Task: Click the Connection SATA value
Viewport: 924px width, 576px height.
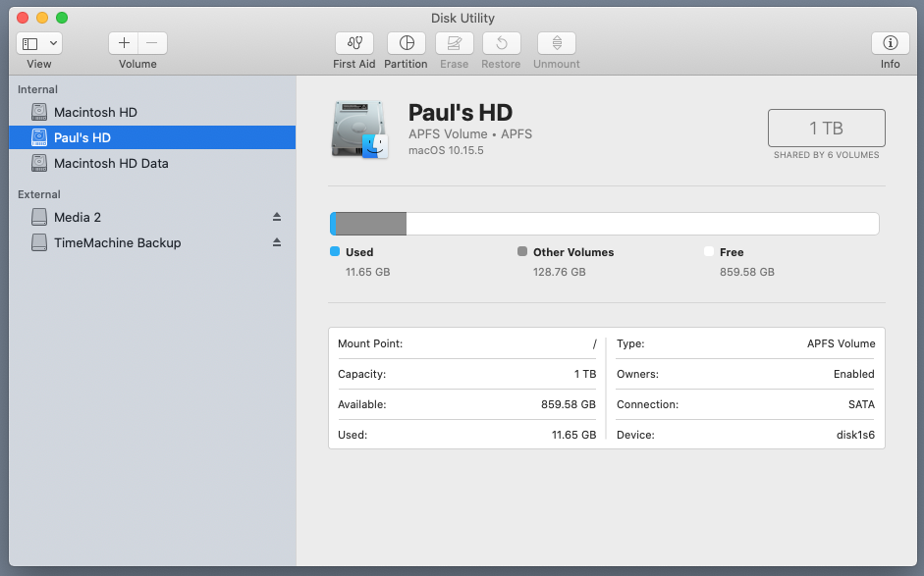Action: pyautogui.click(x=861, y=404)
